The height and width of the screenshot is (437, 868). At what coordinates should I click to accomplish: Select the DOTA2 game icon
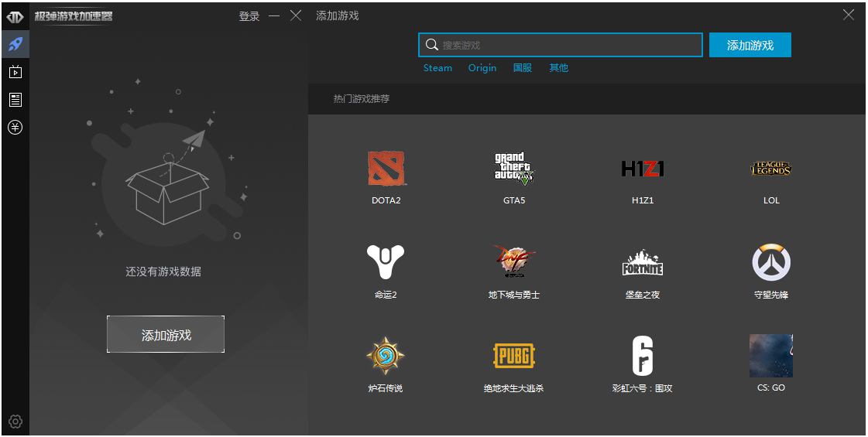(386, 168)
